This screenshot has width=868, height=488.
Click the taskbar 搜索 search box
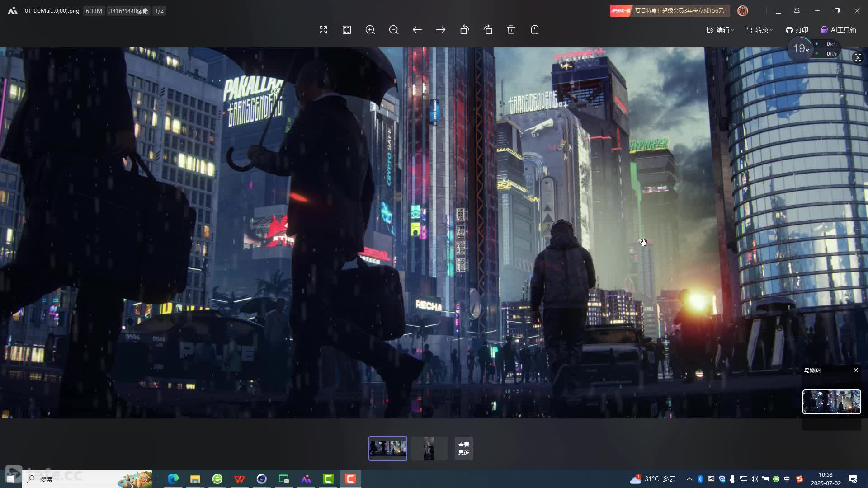click(x=87, y=479)
